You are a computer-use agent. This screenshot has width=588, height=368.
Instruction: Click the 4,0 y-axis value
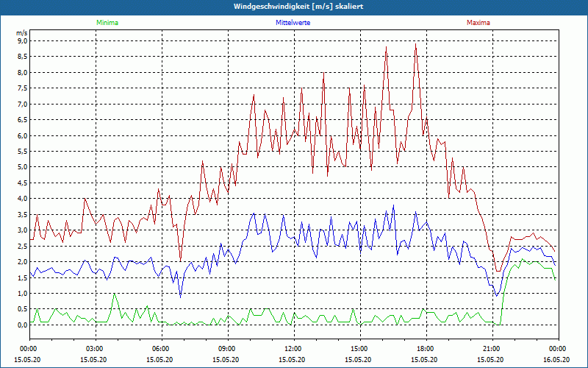click(x=24, y=198)
